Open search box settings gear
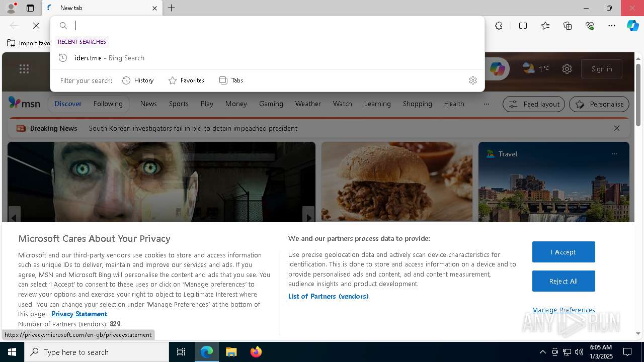Screen dimensions: 644x362 pyautogui.click(x=472, y=80)
